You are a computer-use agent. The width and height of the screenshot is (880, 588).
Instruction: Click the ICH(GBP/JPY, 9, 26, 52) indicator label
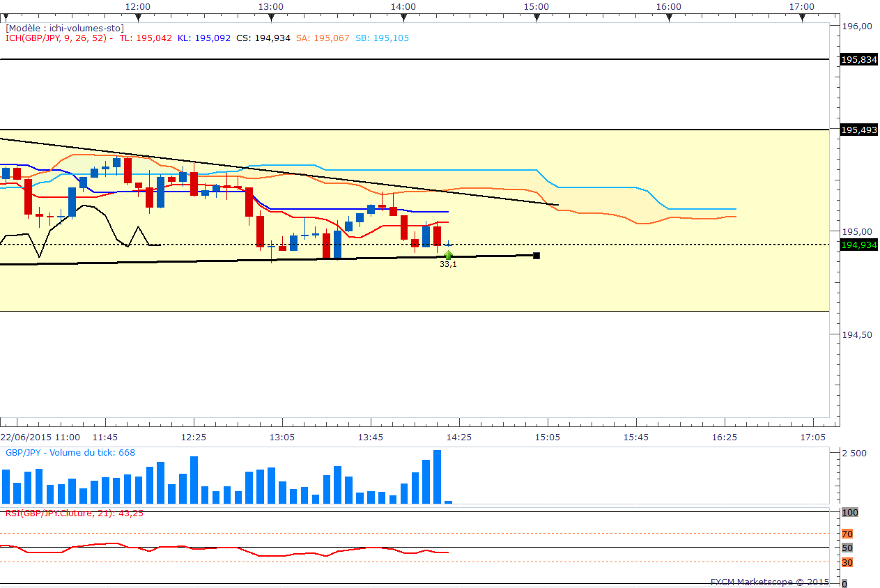click(57, 38)
